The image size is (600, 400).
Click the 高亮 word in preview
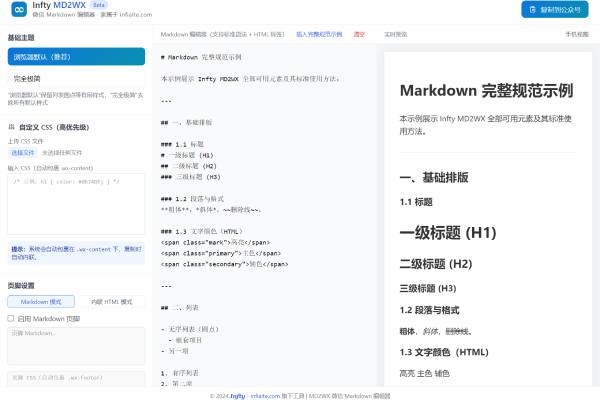click(x=407, y=373)
